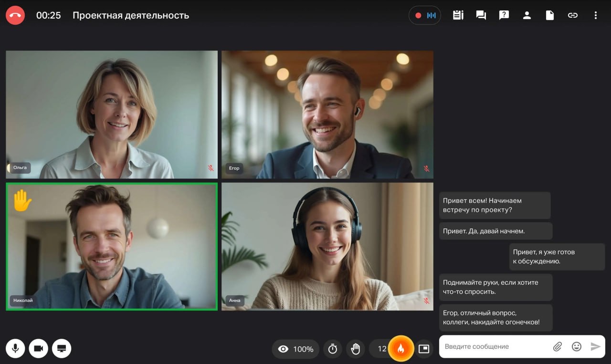Click the muted mic icon on Анна's tile
Viewport: 611px width, 364px height.
tap(427, 301)
